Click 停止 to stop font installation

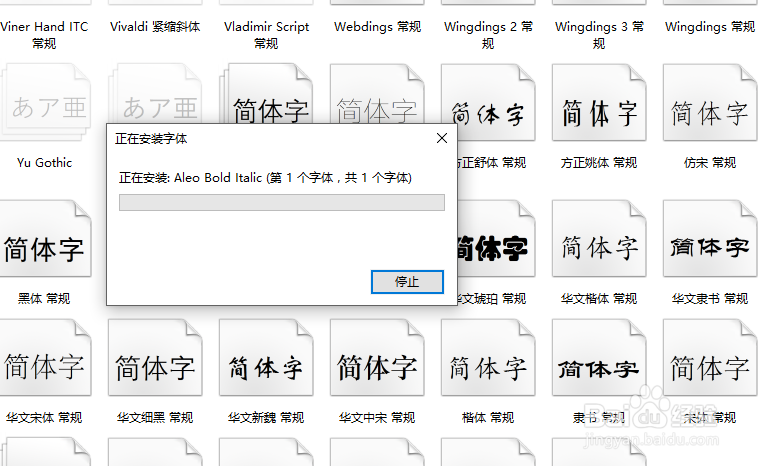(407, 282)
